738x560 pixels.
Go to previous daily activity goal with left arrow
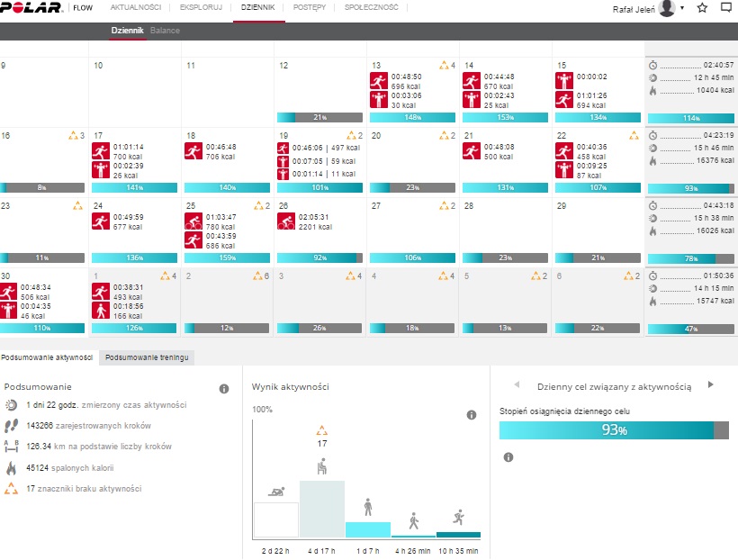point(516,384)
